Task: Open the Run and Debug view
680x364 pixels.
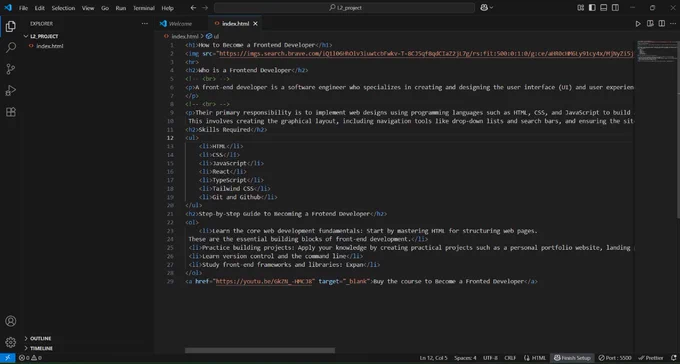Action: (10, 90)
